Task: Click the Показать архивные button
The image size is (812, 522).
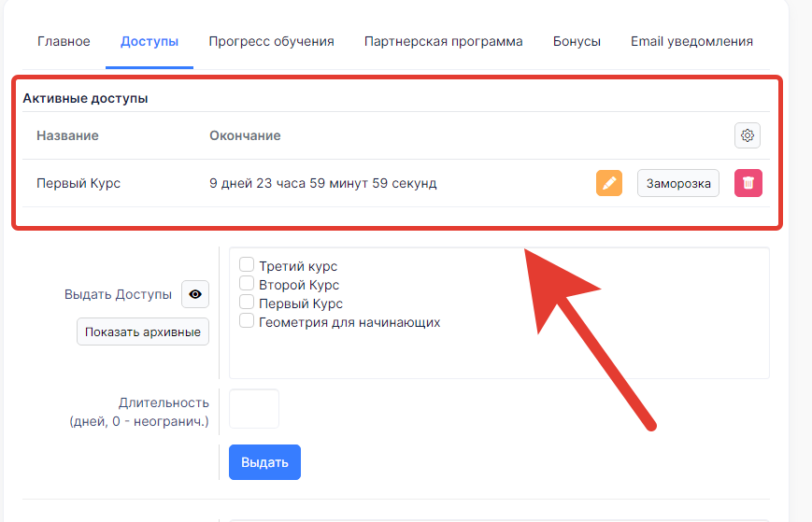Action: pyautogui.click(x=143, y=332)
